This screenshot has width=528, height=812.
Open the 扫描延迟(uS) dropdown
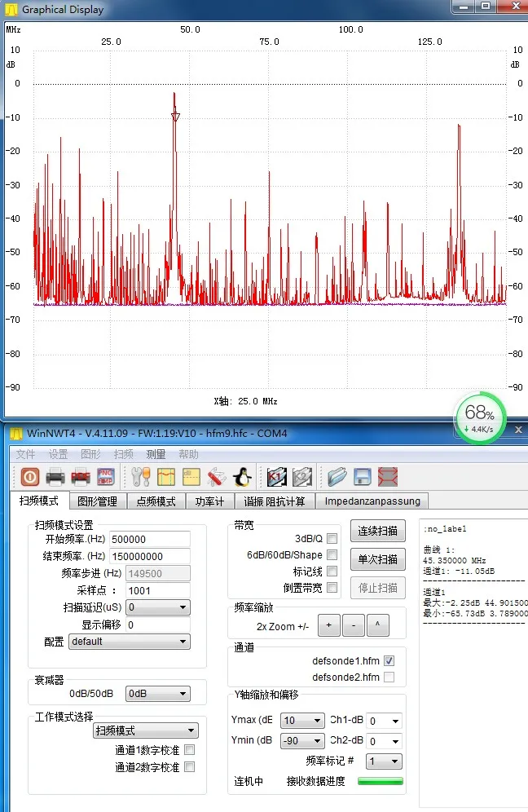pyautogui.click(x=158, y=607)
